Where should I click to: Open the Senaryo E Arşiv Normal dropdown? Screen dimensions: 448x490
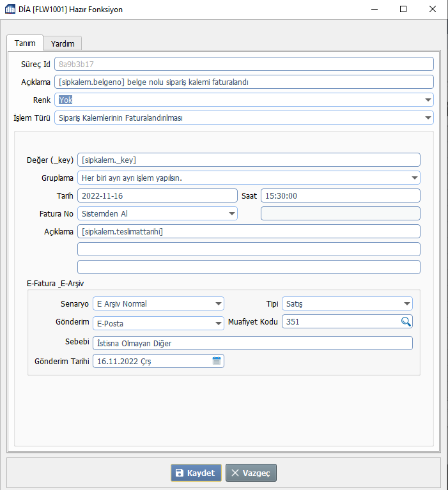tap(217, 304)
